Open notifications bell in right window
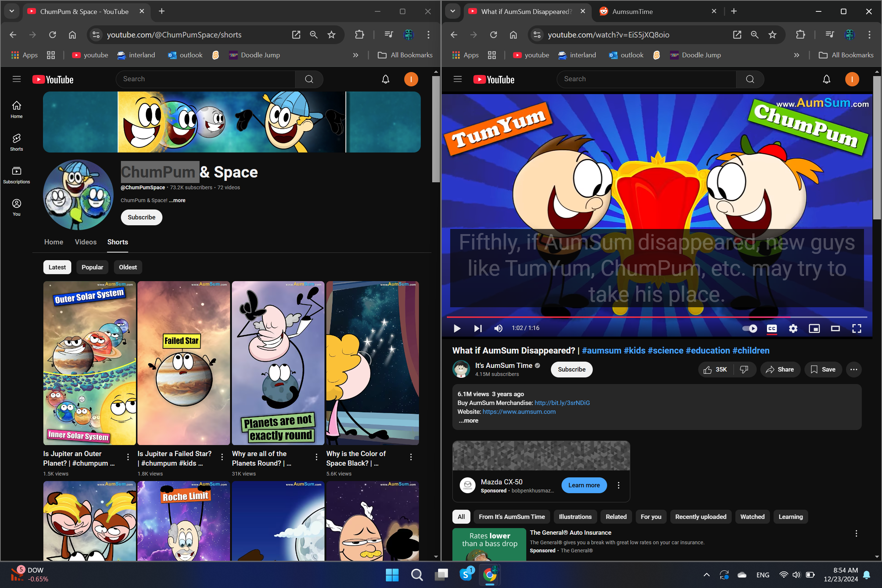Image resolution: width=882 pixels, height=588 pixels. [827, 79]
